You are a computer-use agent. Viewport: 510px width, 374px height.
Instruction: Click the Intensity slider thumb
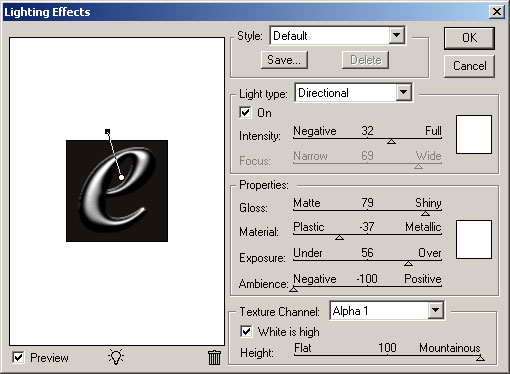[391, 142]
